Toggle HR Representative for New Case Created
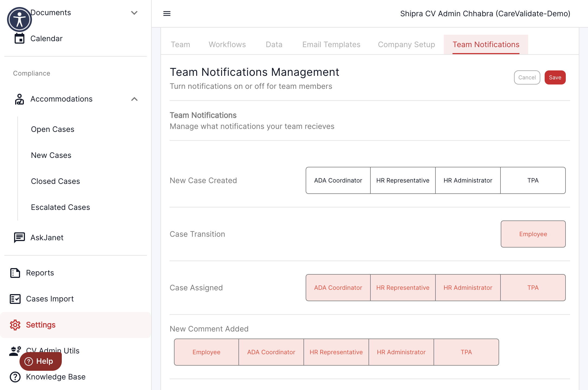 click(x=403, y=180)
